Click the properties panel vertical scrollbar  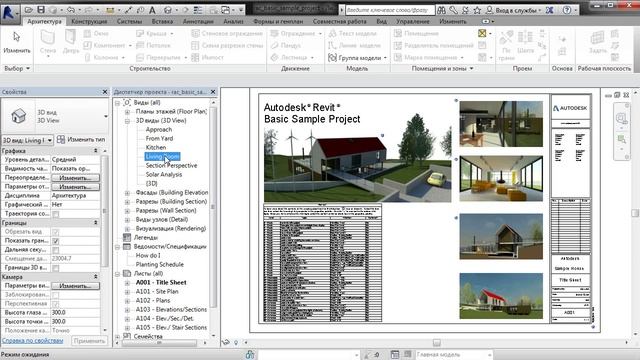(x=105, y=210)
